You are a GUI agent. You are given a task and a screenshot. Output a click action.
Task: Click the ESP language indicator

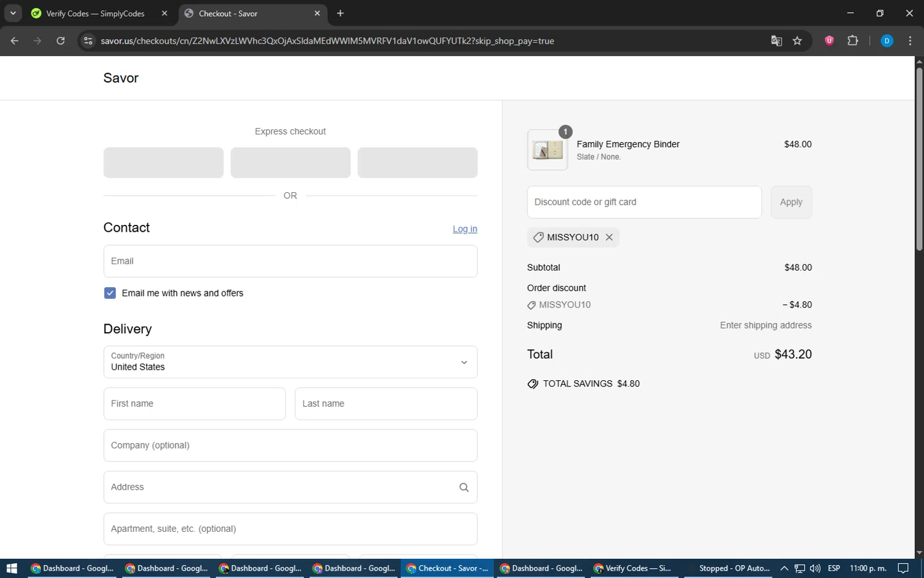tap(834, 568)
